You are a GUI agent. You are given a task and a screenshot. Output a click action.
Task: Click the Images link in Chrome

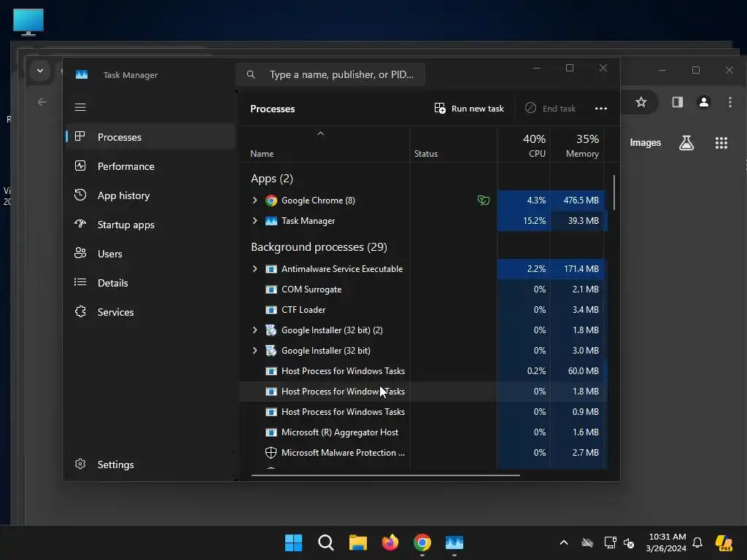[x=645, y=143]
